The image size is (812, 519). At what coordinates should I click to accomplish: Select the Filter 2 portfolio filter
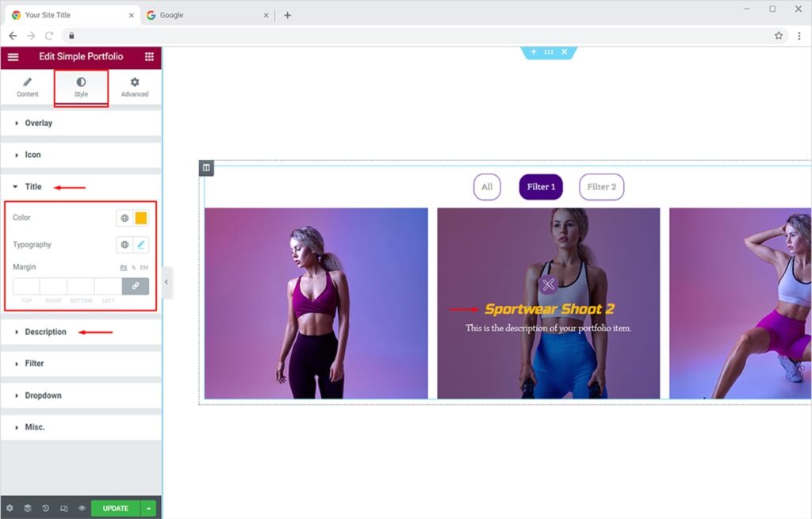pos(601,187)
